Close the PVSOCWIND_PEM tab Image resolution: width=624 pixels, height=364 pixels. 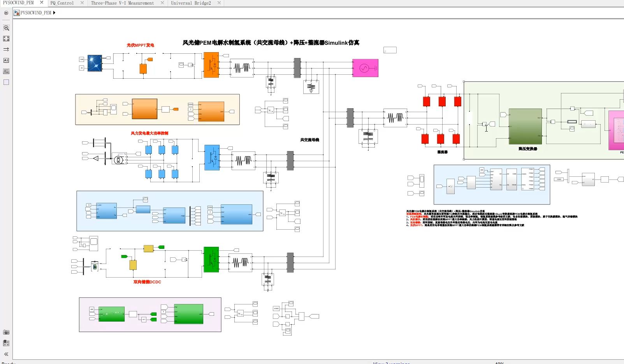tap(42, 2)
